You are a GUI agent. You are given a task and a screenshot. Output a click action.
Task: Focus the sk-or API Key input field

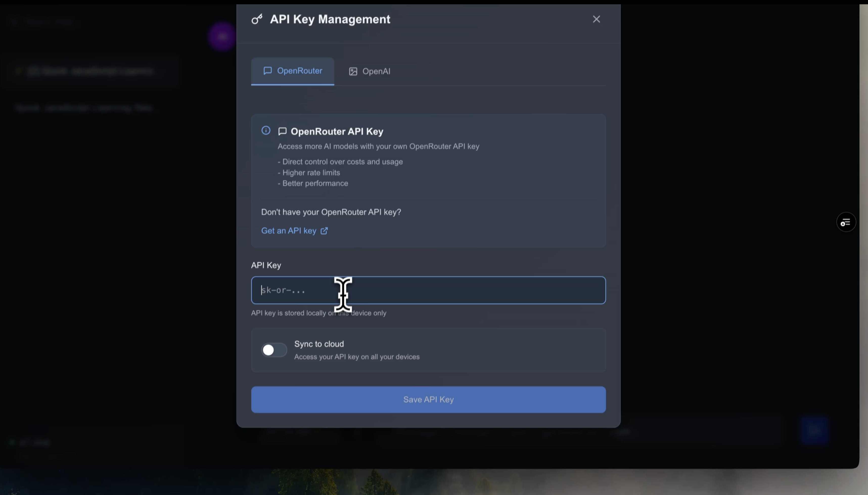click(x=428, y=290)
